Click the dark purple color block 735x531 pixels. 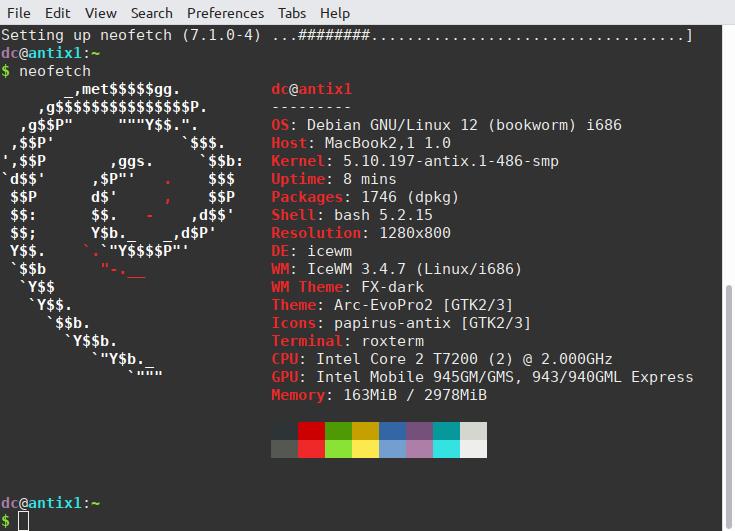tap(419, 431)
